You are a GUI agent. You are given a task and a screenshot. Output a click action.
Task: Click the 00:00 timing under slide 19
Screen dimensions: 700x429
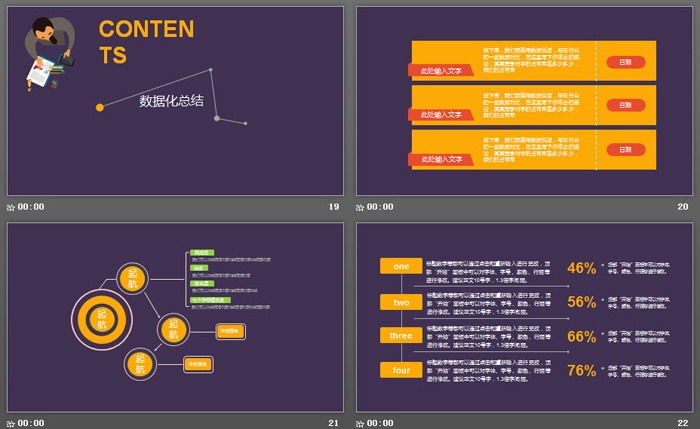(31, 207)
